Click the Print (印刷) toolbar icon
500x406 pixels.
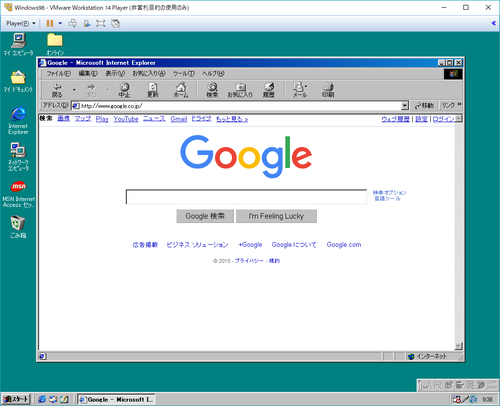(328, 90)
